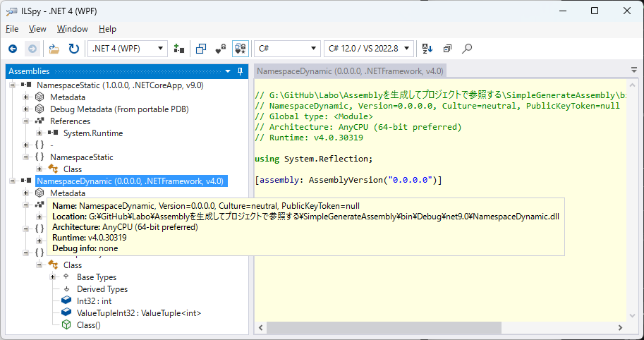Open the .NET 4 (WPF) assembly list dropdown

(128, 49)
